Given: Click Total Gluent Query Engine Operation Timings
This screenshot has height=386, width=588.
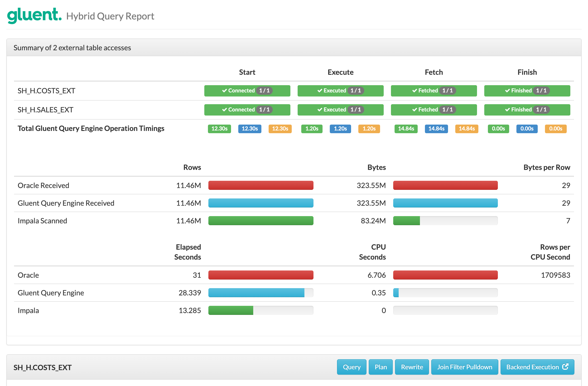Looking at the screenshot, I should (x=91, y=128).
